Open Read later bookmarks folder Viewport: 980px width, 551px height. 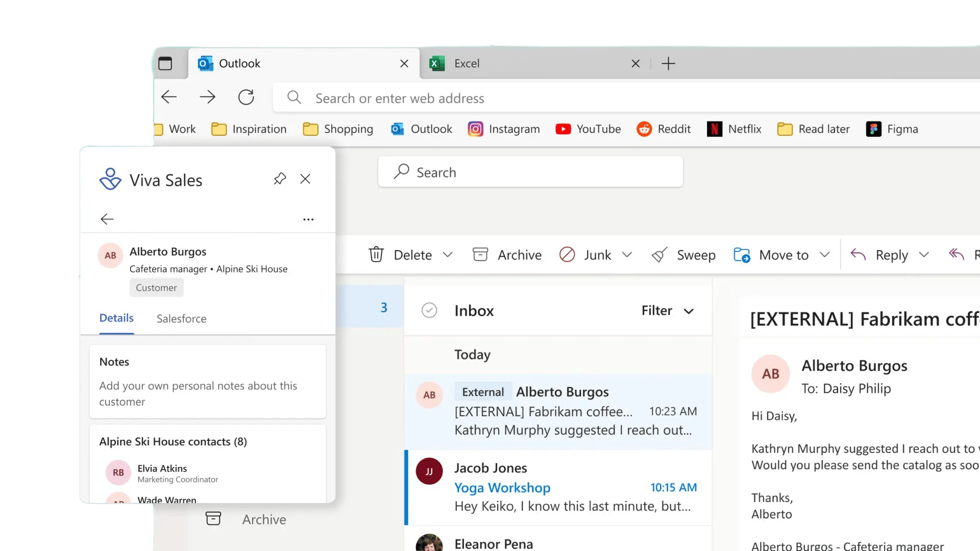click(x=814, y=129)
